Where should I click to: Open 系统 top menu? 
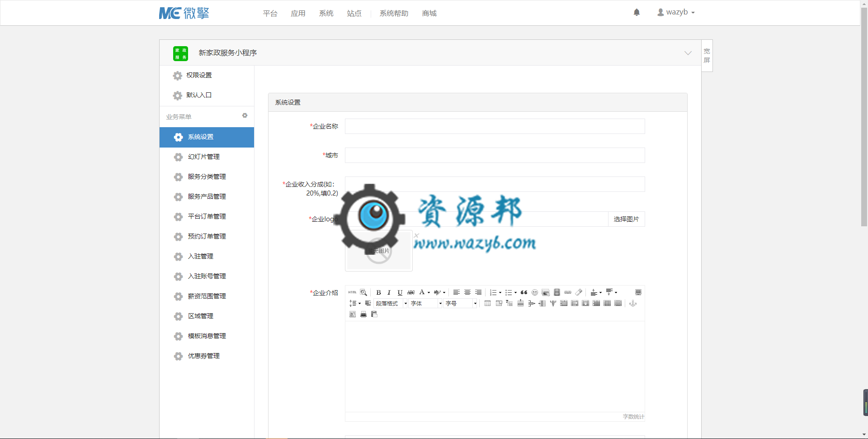(x=326, y=14)
